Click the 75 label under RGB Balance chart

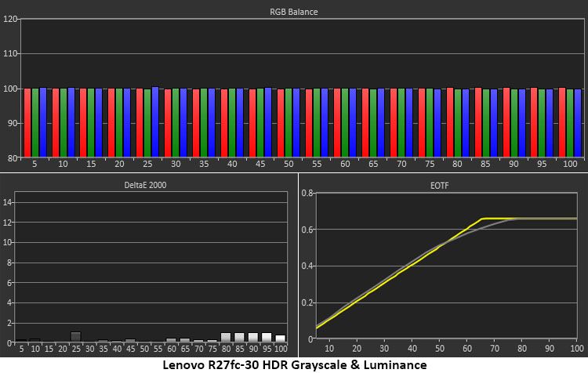pos(430,165)
